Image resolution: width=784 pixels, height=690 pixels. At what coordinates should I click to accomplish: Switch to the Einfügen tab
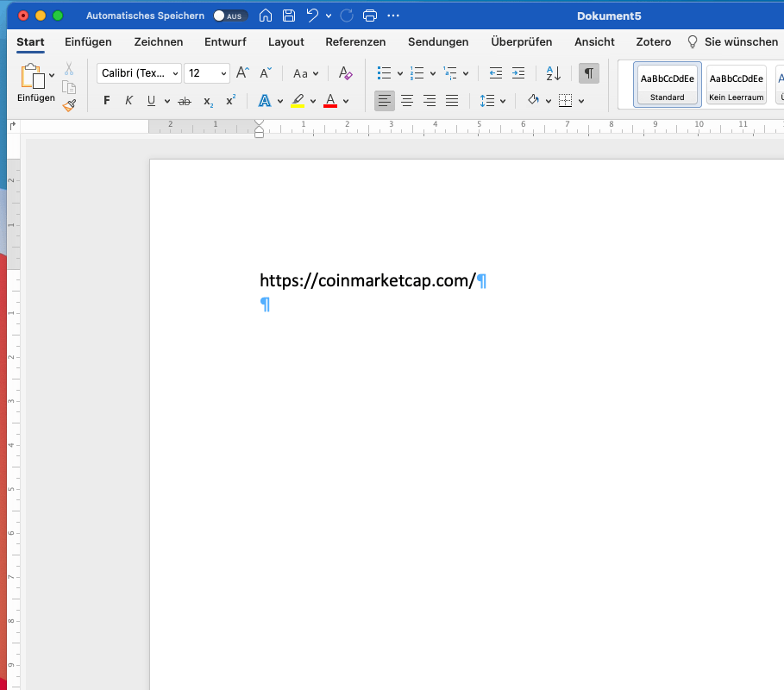tap(88, 42)
